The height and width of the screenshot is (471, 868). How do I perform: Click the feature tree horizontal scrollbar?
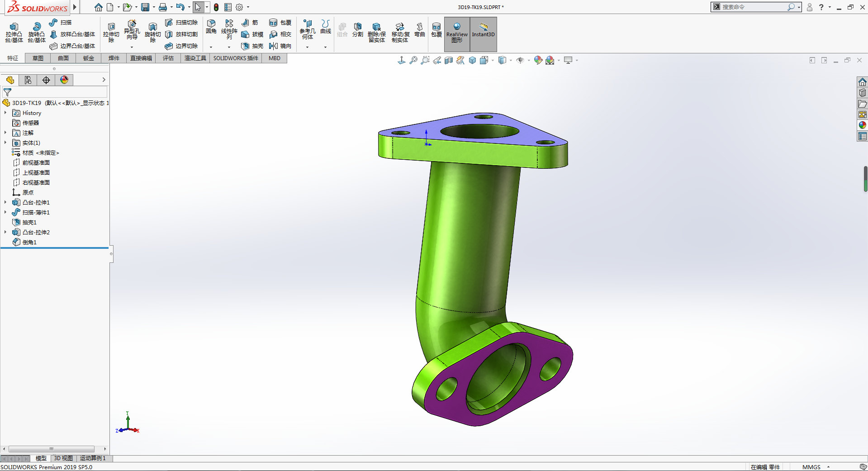[x=52, y=449]
